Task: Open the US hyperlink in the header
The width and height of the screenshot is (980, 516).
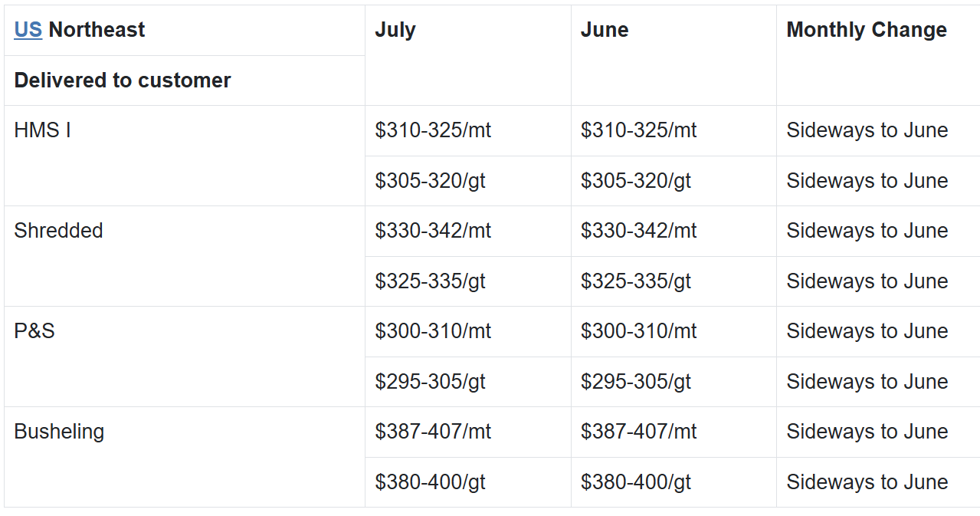Action: tap(28, 30)
